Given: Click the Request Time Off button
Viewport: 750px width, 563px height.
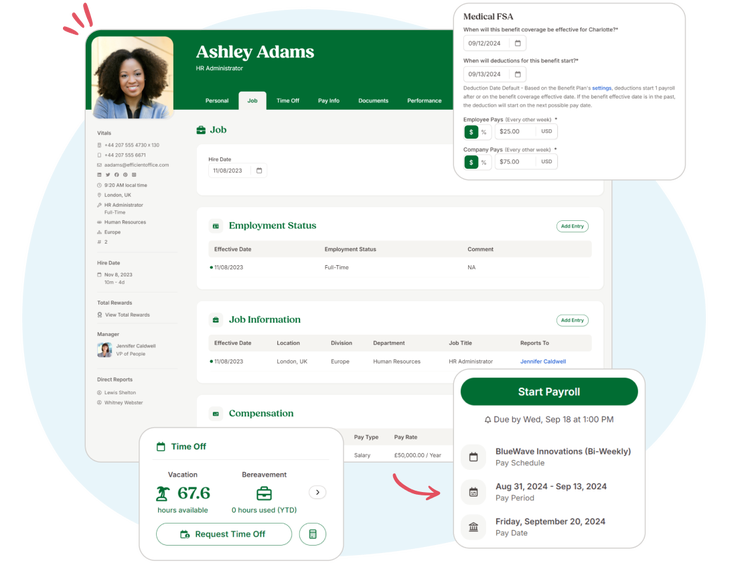Looking at the screenshot, I should coord(224,534).
